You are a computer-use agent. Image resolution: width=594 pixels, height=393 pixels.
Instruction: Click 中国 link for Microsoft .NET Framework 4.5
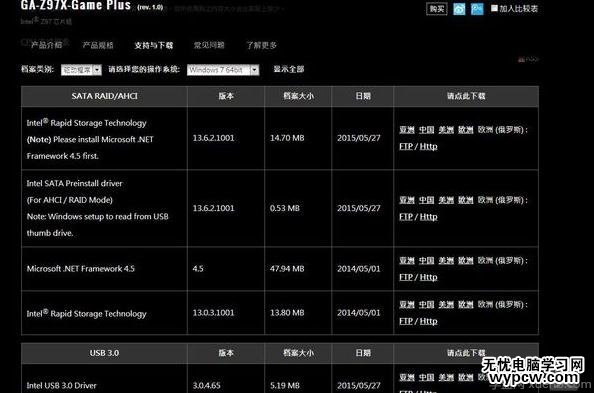[427, 260]
